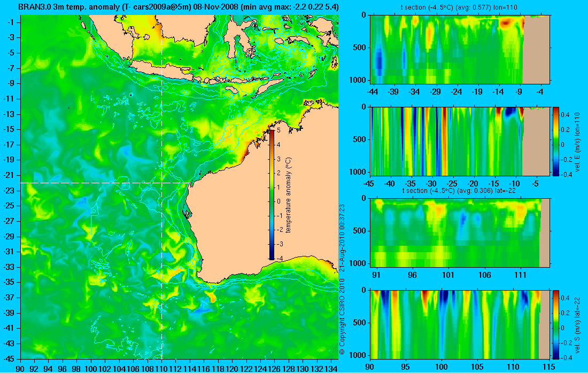This screenshot has width=588, height=374.
Task: Click the '-5' tick on velocity E section axis
Action: [x=536, y=184]
